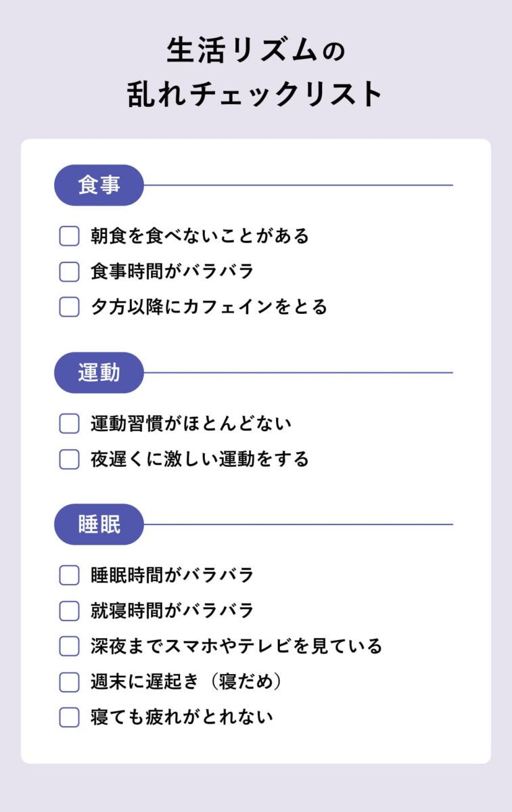This screenshot has height=812, width=512.
Task: Tick the 運動習慣がほとんどない checkbox
Action: click(x=69, y=424)
